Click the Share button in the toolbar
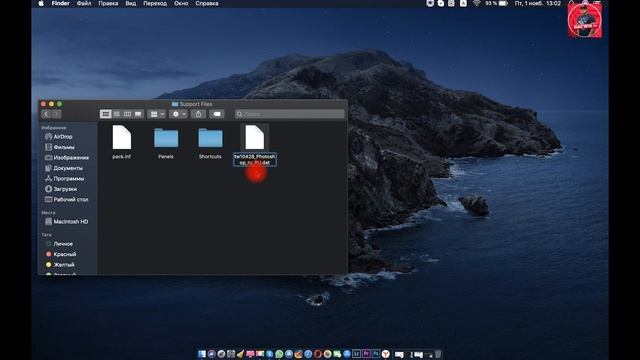640x360 pixels. click(x=198, y=114)
